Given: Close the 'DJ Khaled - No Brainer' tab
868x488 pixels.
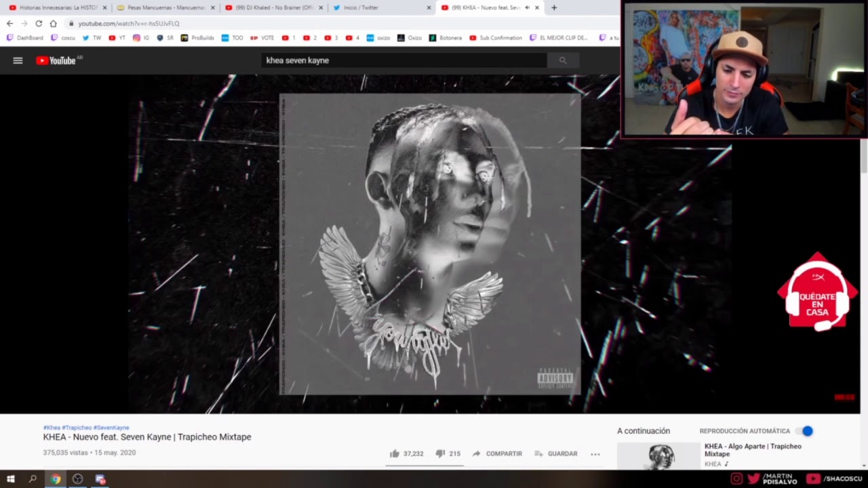Looking at the screenshot, I should coord(321,7).
